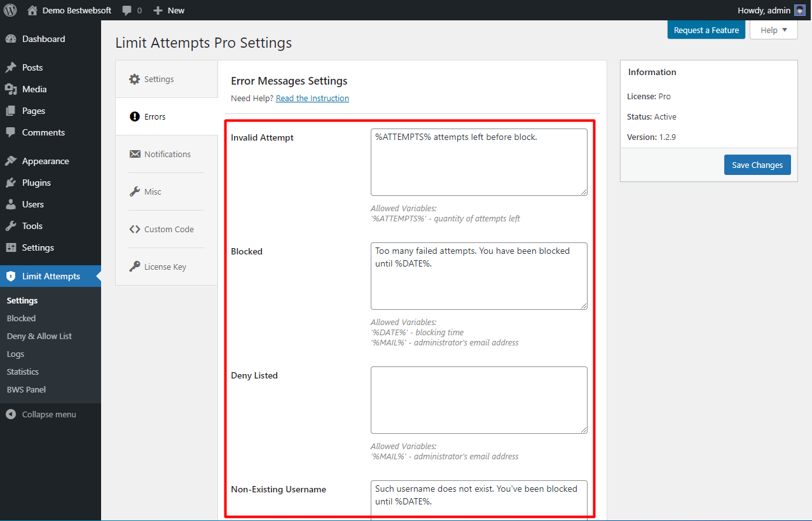Expand the Help dropdown
The image size is (812, 521).
pos(774,30)
